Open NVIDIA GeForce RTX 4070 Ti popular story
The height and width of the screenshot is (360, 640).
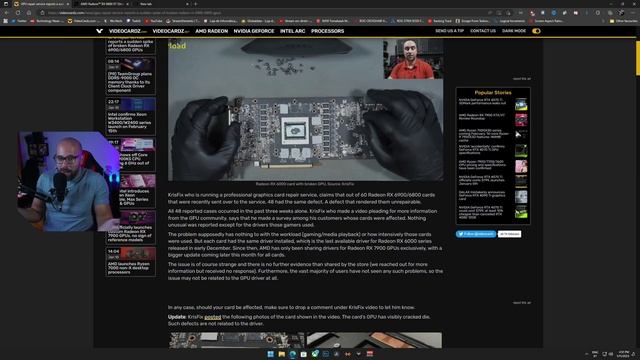pos(493,104)
